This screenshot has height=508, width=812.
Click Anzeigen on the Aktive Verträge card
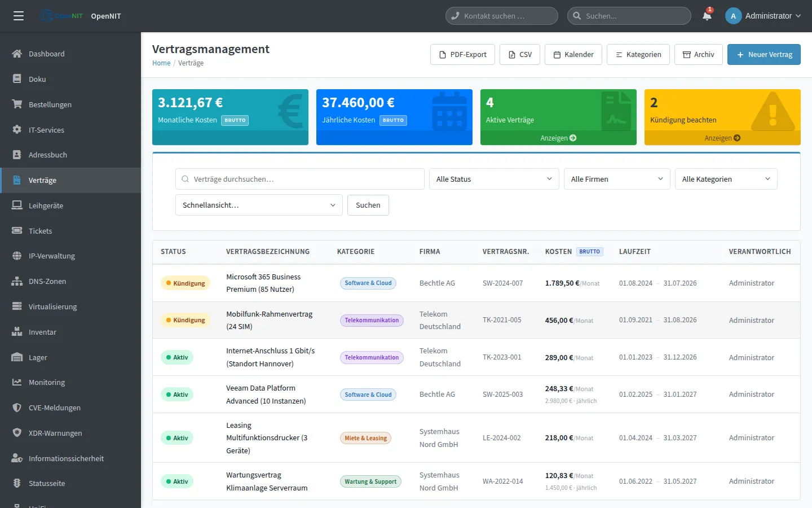[x=558, y=138]
